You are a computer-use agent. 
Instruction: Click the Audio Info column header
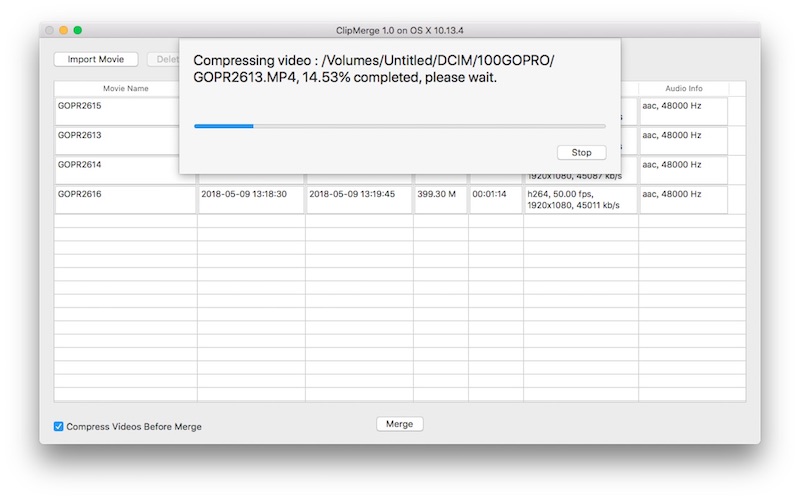(x=684, y=88)
